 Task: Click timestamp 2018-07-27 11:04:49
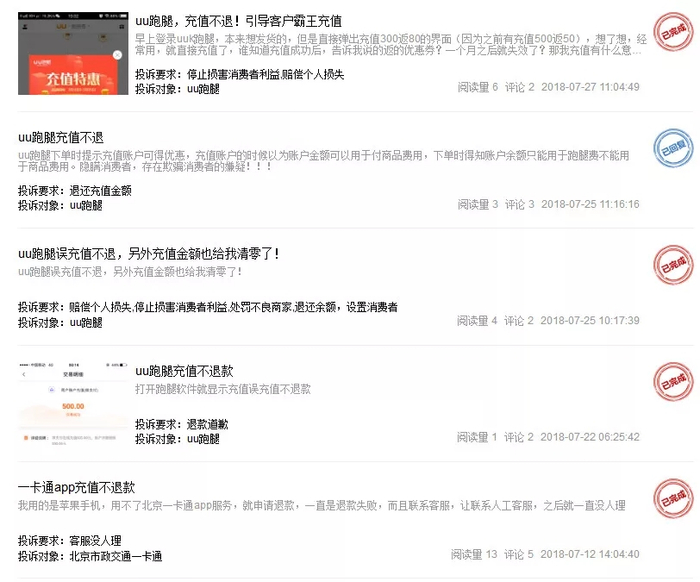(591, 87)
